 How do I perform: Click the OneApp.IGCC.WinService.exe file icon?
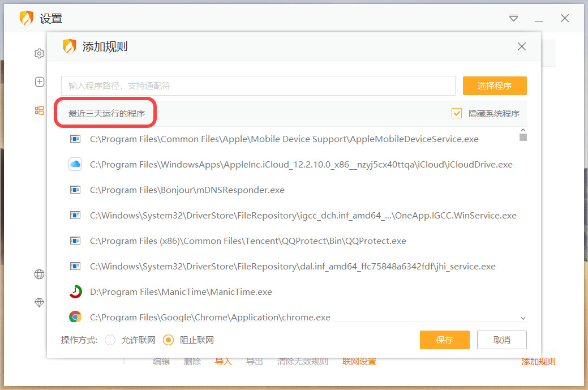tap(75, 215)
